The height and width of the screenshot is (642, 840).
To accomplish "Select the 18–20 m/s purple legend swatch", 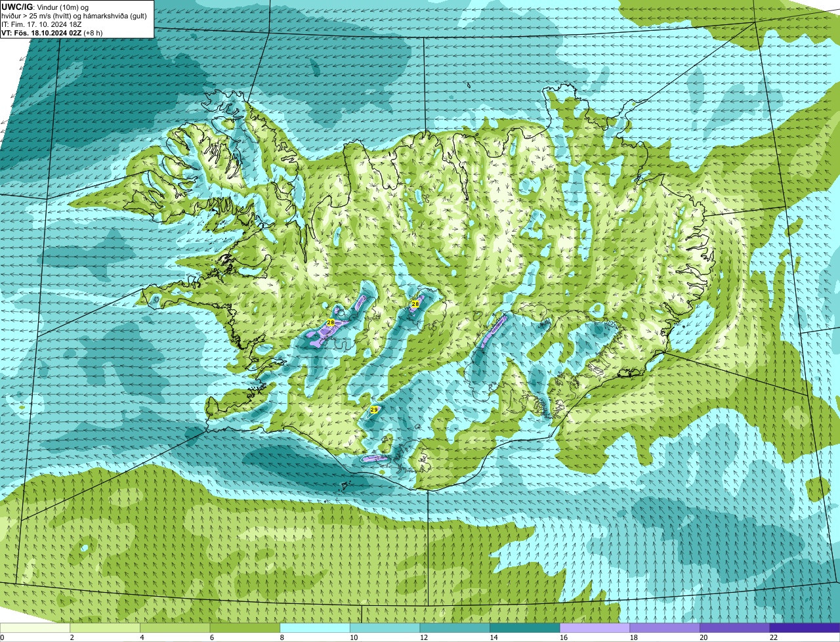I will (x=665, y=628).
